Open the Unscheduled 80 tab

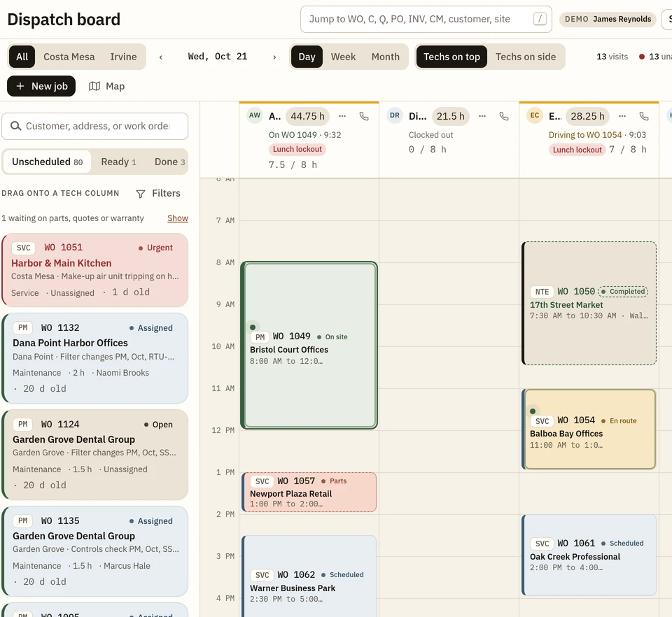(x=47, y=162)
